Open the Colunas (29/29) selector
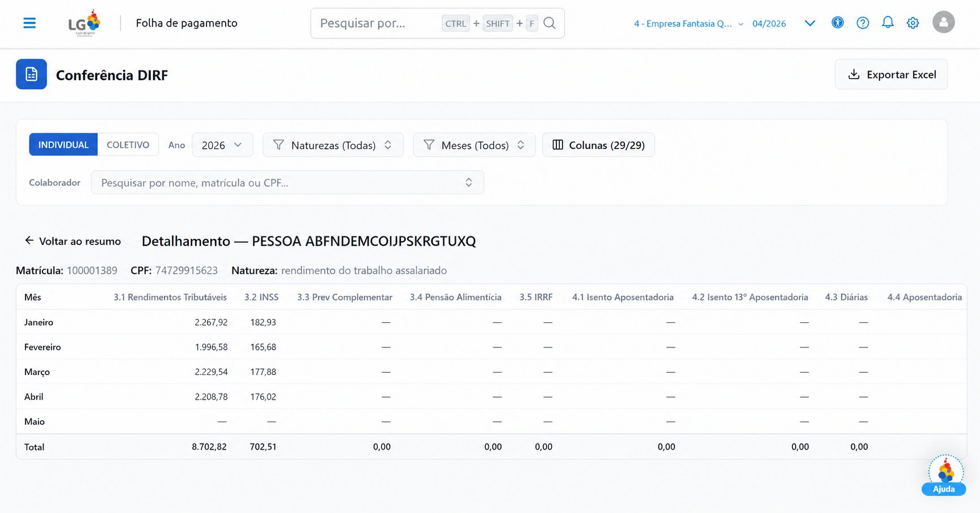The width and height of the screenshot is (980, 513). (598, 145)
